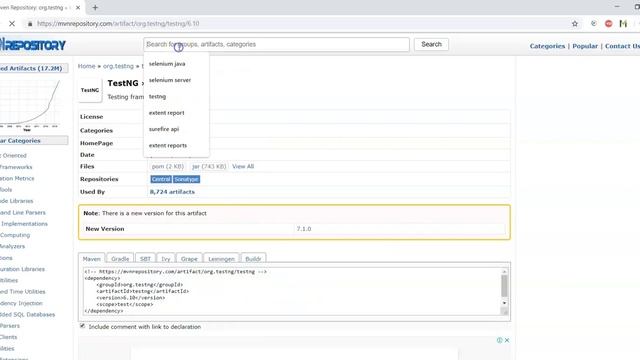Screen dimensions: 640x360
Task: Select the Grape tab
Action: point(189,259)
